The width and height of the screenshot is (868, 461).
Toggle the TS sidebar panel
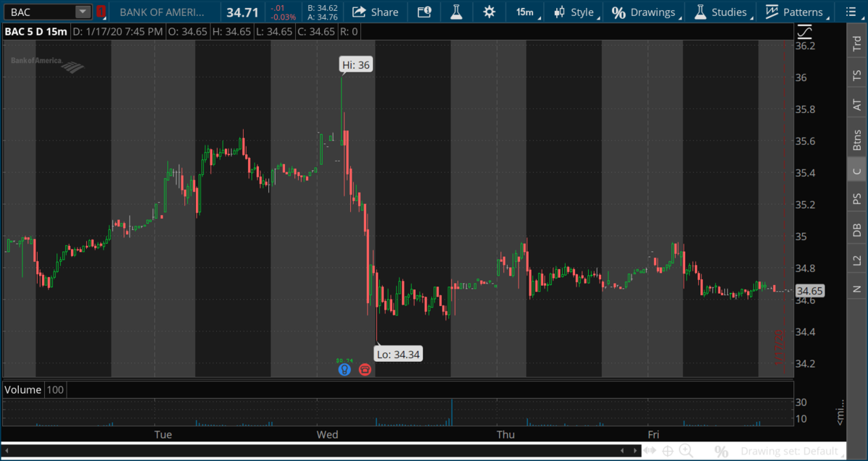pyautogui.click(x=857, y=75)
